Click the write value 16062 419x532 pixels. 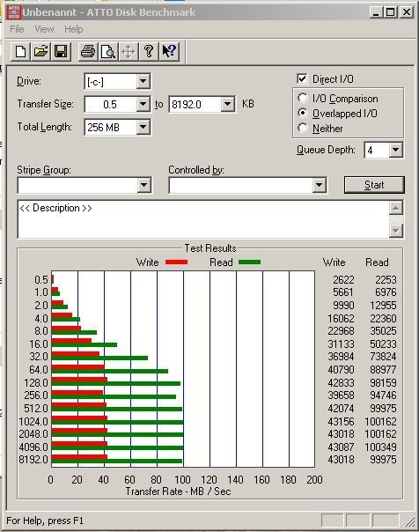point(341,318)
